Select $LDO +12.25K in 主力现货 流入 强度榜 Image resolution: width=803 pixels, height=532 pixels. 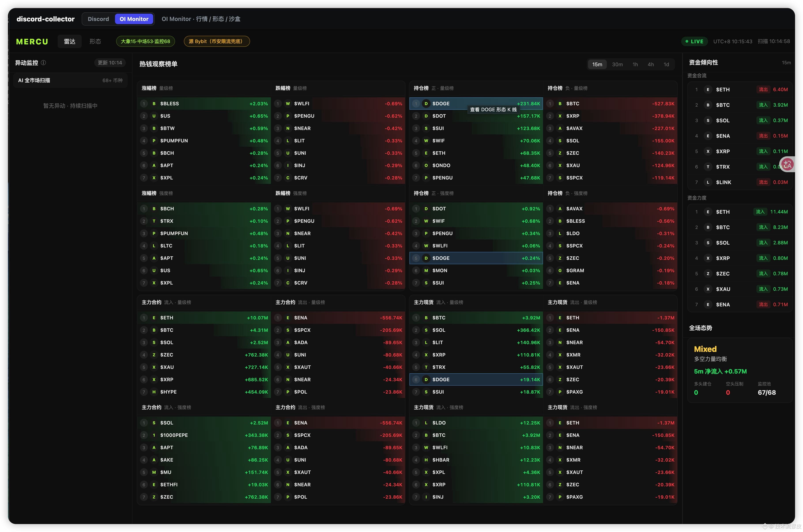point(476,423)
